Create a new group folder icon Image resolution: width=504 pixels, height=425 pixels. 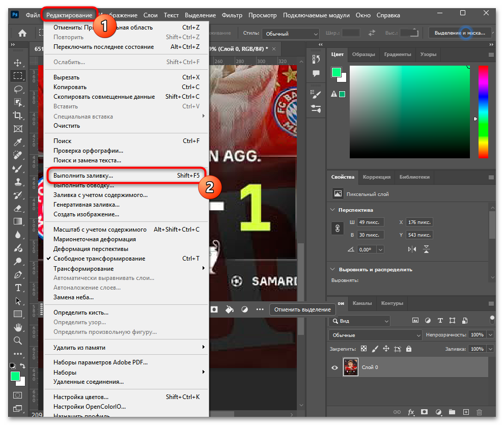[x=452, y=412]
